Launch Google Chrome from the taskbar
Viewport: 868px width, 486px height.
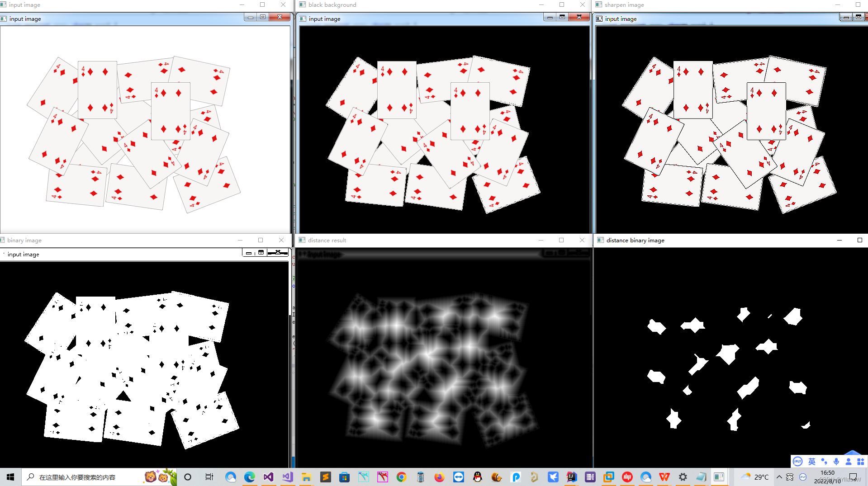401,477
